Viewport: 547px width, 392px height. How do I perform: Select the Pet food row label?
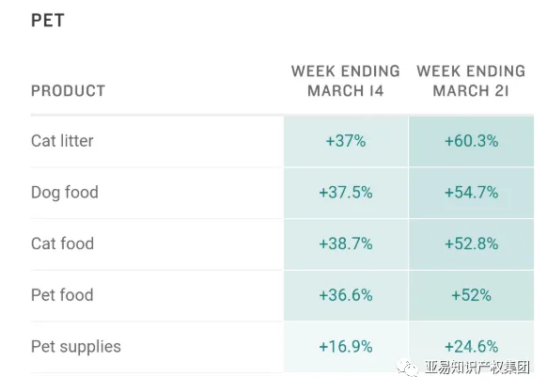(62, 295)
